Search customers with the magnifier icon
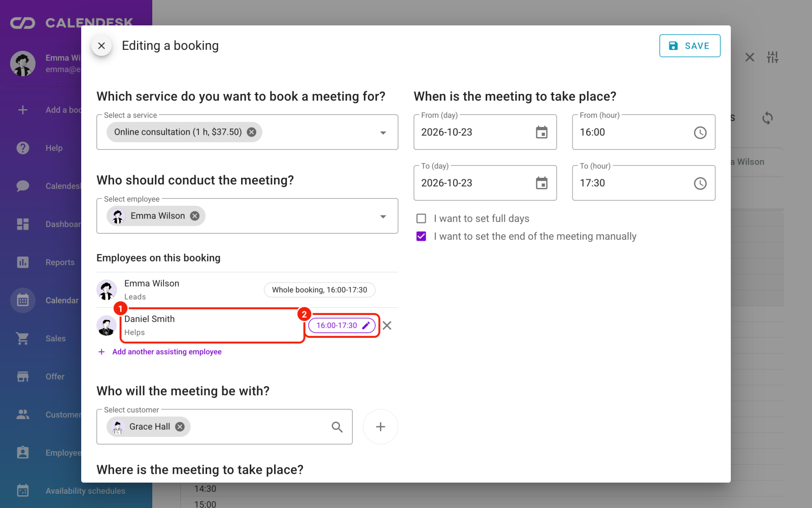The height and width of the screenshot is (508, 812). click(x=337, y=427)
